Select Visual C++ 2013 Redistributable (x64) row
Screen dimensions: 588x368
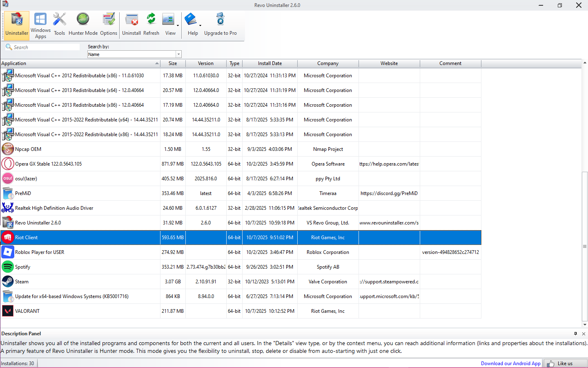coord(241,90)
